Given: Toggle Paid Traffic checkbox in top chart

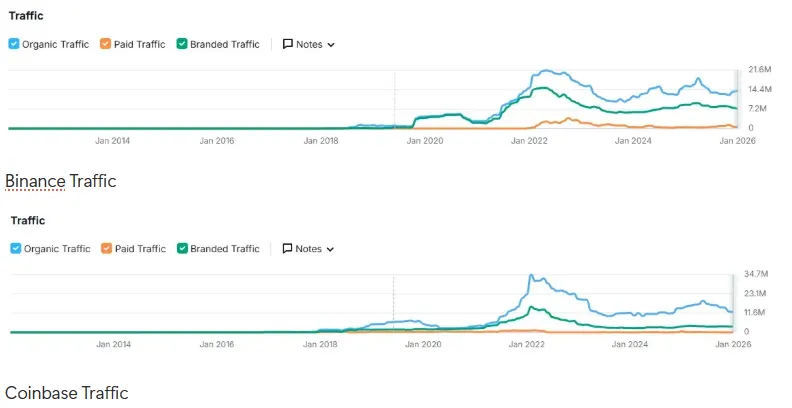Looking at the screenshot, I should pyautogui.click(x=105, y=44).
